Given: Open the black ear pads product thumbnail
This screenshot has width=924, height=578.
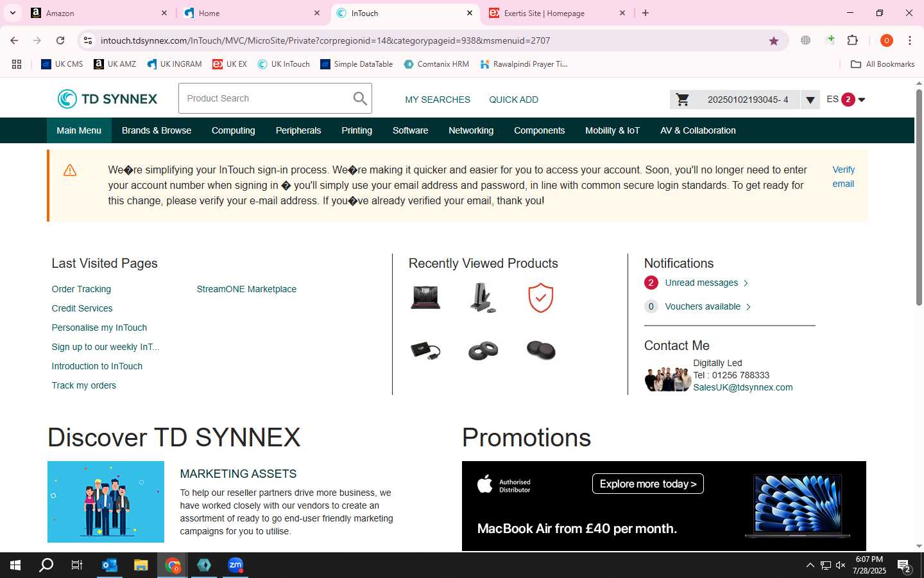Looking at the screenshot, I should 541,351.
